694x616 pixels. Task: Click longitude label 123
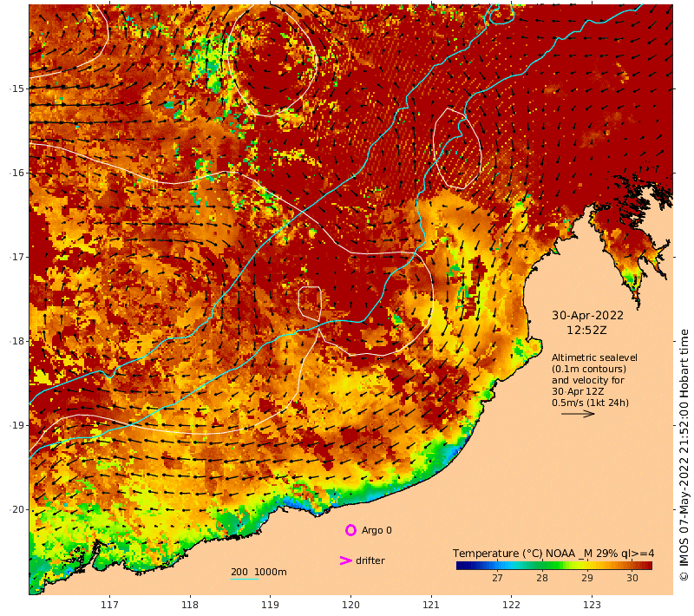[593, 605]
